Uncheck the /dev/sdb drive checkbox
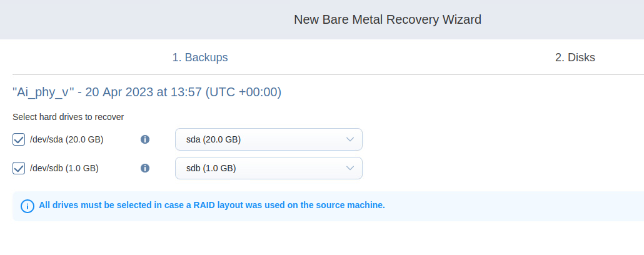Image resolution: width=644 pixels, height=255 pixels. [19, 168]
